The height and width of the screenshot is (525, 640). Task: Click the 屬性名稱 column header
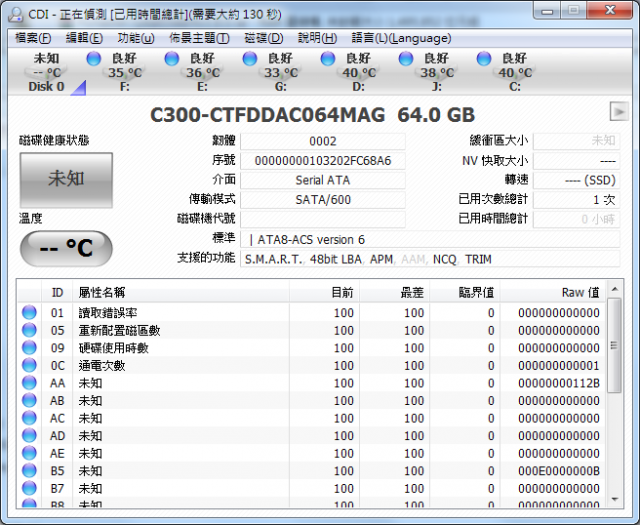tap(181, 292)
